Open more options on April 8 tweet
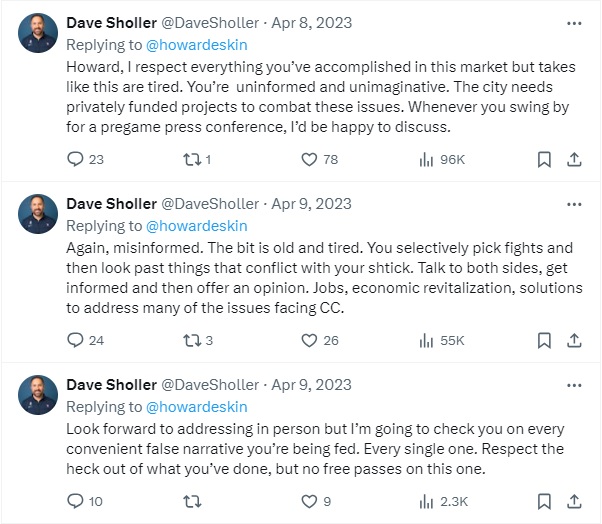Image resolution: width=602 pixels, height=524 pixels. pyautogui.click(x=573, y=22)
